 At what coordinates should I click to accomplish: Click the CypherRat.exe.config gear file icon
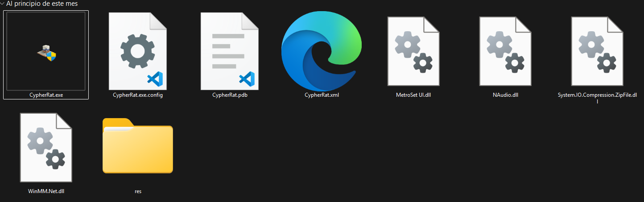138,51
